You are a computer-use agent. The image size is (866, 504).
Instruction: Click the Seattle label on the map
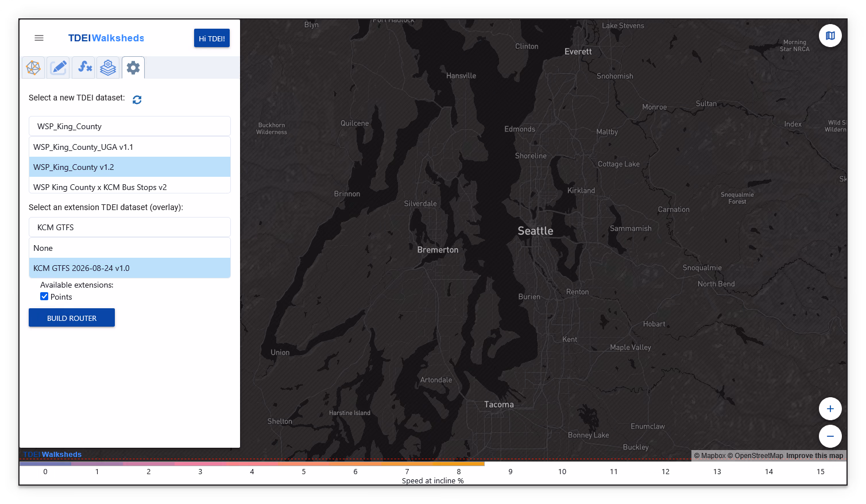[535, 231]
